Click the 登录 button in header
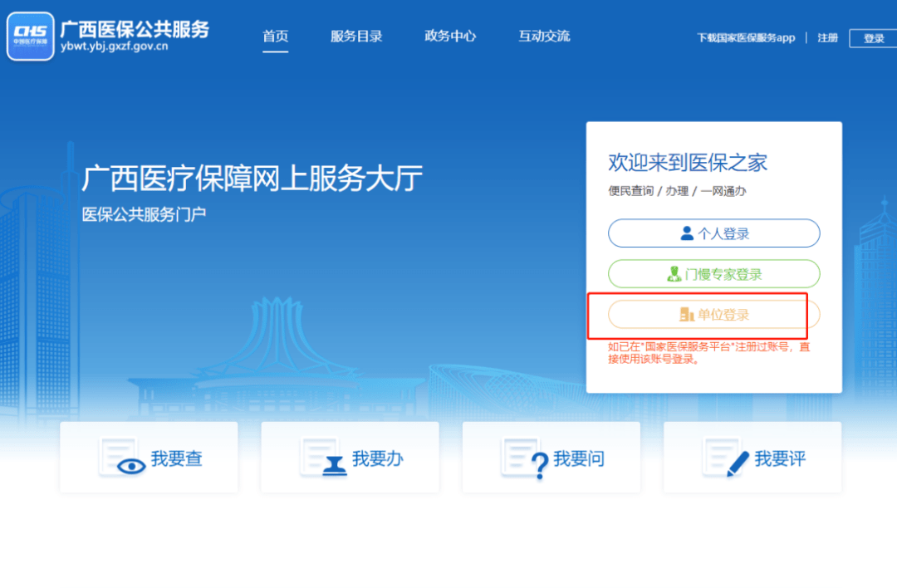 point(874,38)
